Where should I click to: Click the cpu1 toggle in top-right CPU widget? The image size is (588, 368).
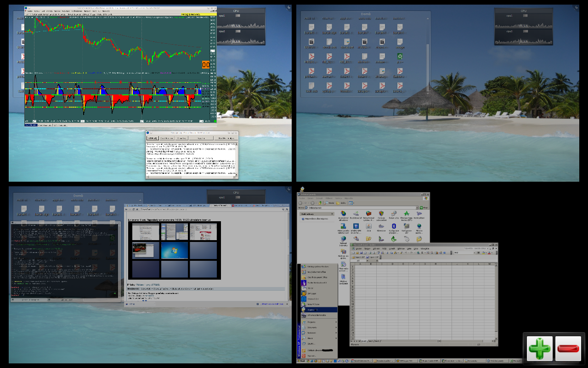pos(525,16)
